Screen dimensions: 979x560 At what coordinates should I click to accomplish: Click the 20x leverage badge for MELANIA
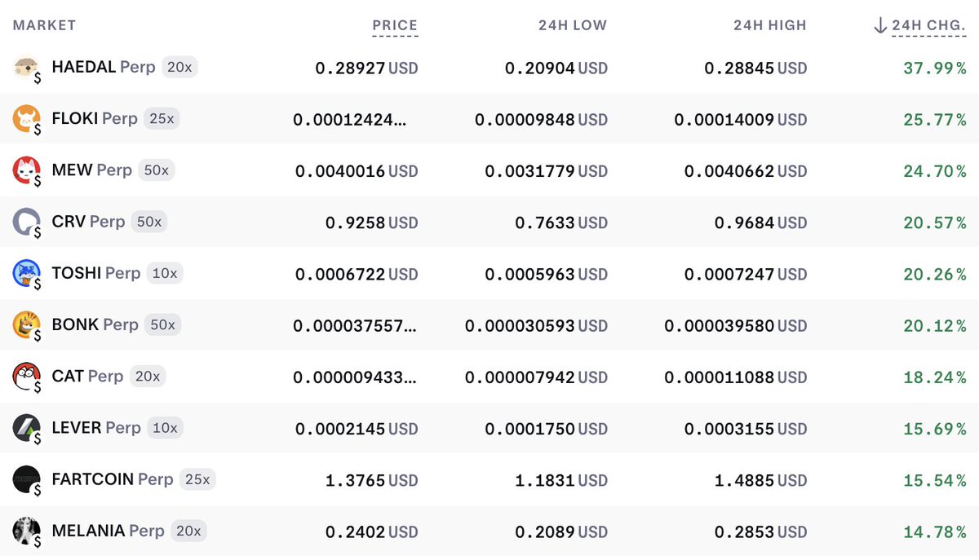coord(188,531)
